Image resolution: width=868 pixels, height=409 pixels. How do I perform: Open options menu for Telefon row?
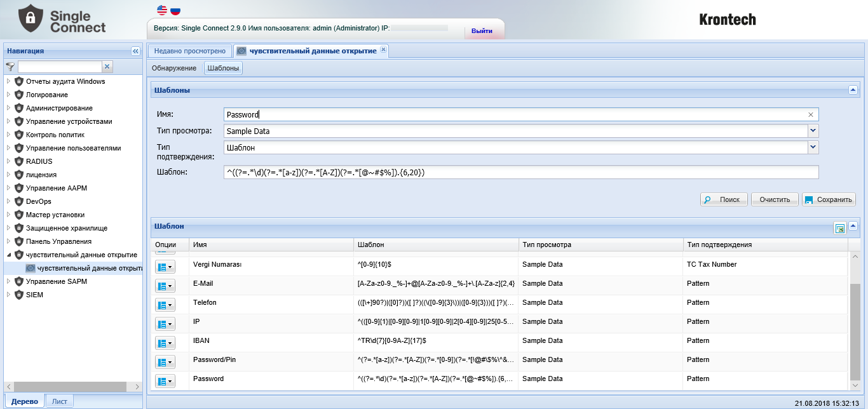(x=165, y=305)
